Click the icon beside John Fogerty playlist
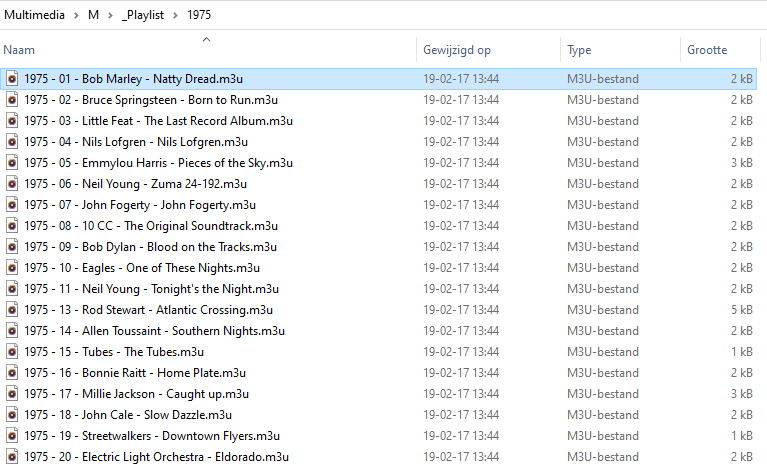Viewport: 767px width, 468px height. (x=12, y=205)
